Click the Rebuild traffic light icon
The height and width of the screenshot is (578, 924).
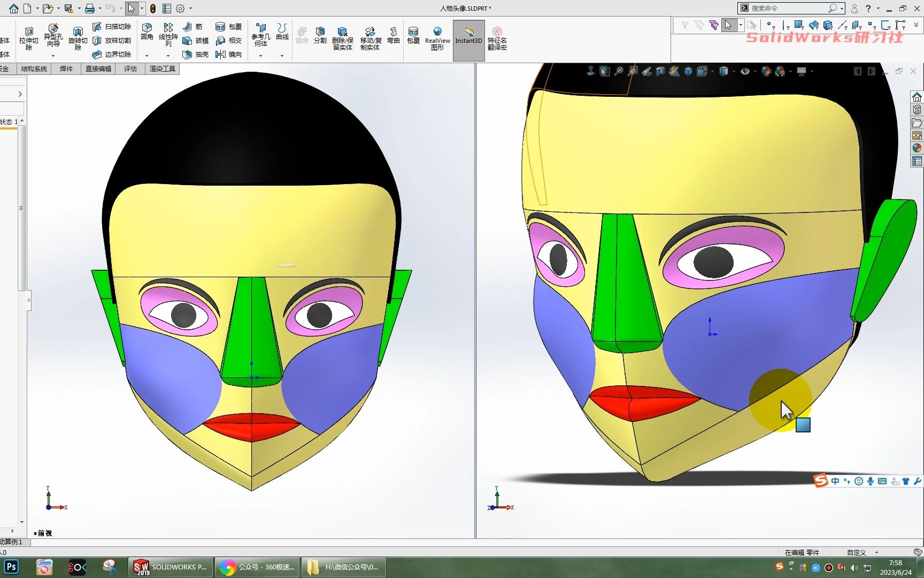click(153, 8)
